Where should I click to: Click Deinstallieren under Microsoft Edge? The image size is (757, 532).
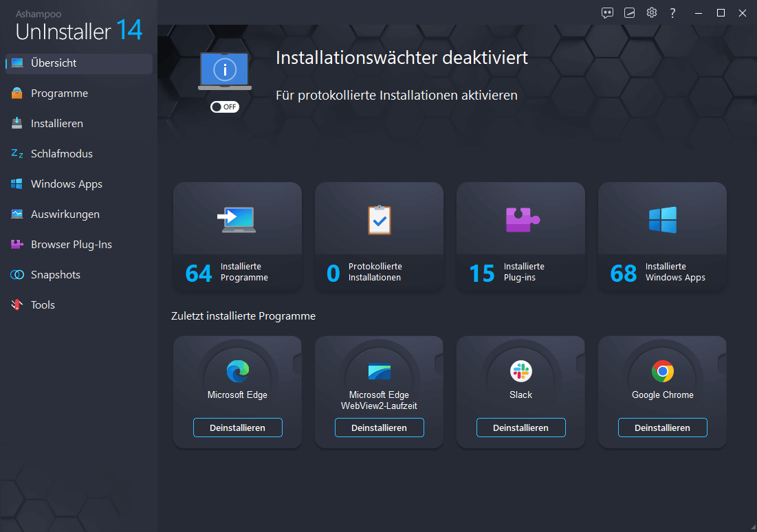coord(237,428)
